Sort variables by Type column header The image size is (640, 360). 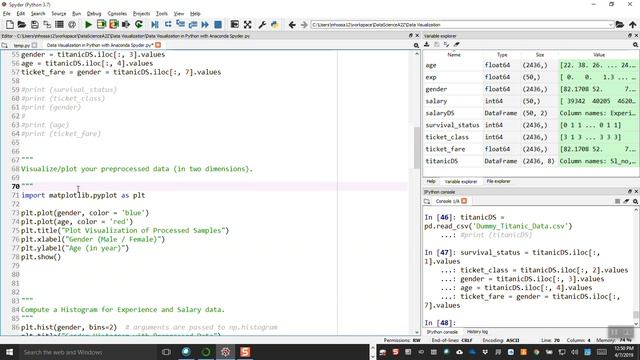[x=502, y=55]
